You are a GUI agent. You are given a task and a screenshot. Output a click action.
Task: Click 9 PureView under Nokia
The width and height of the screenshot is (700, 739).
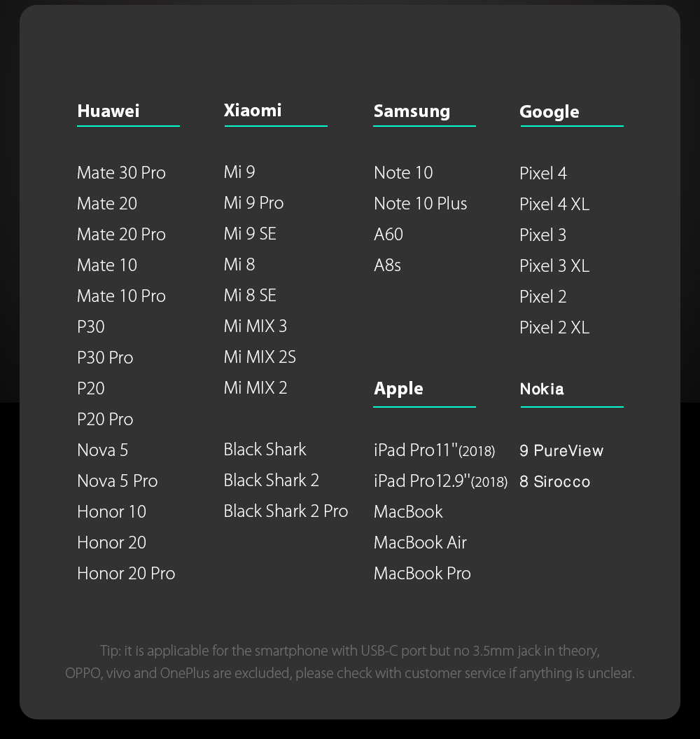(x=561, y=450)
